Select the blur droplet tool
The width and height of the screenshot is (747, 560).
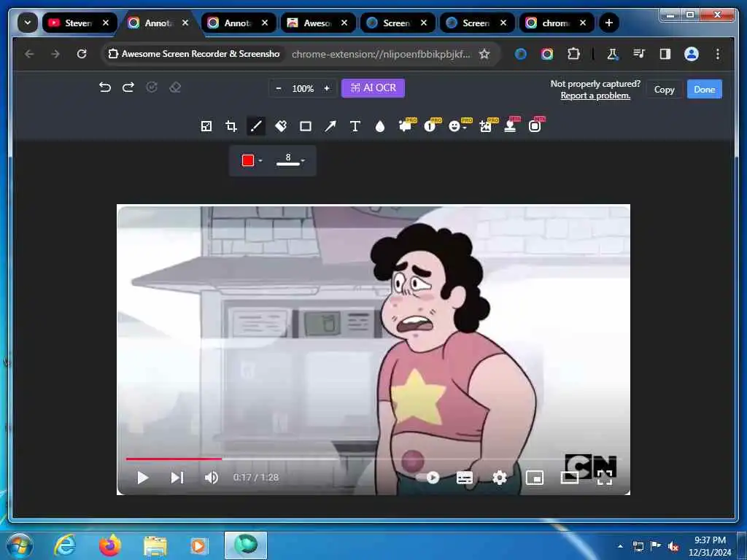tap(379, 126)
